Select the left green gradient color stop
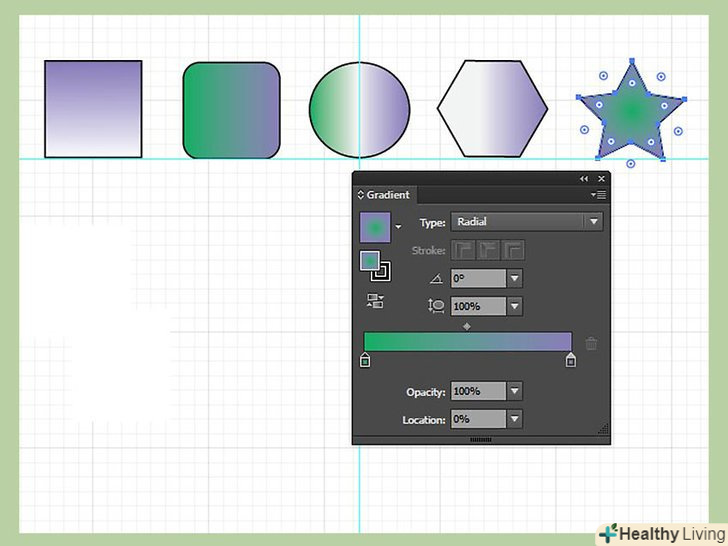728x546 pixels. [x=365, y=360]
